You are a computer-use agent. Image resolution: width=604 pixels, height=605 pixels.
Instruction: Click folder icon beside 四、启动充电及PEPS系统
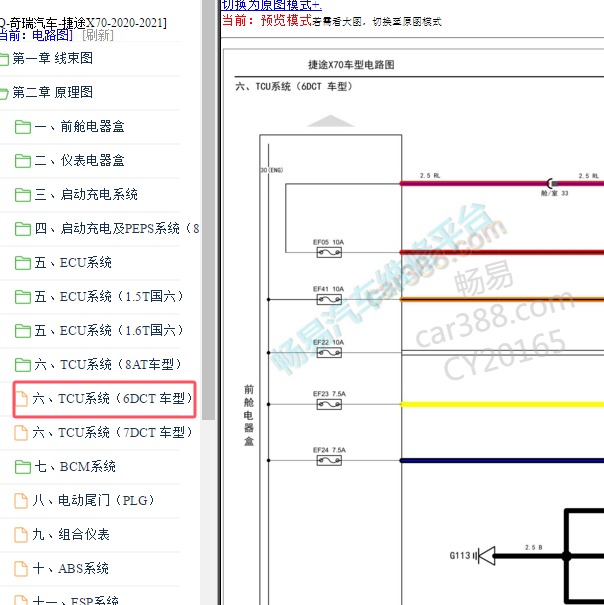[23, 229]
